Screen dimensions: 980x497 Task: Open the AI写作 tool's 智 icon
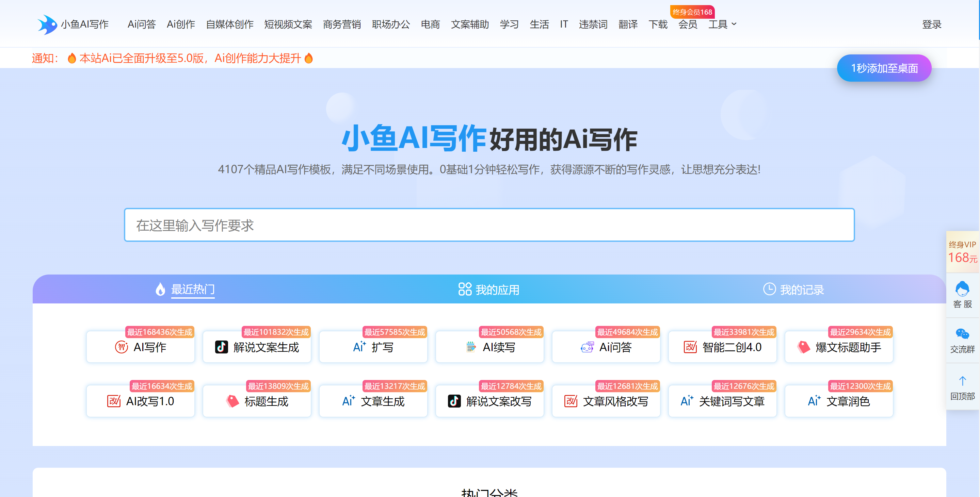click(122, 347)
